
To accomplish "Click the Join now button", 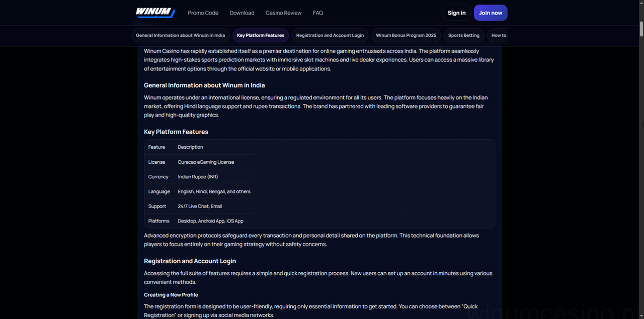I will (491, 13).
